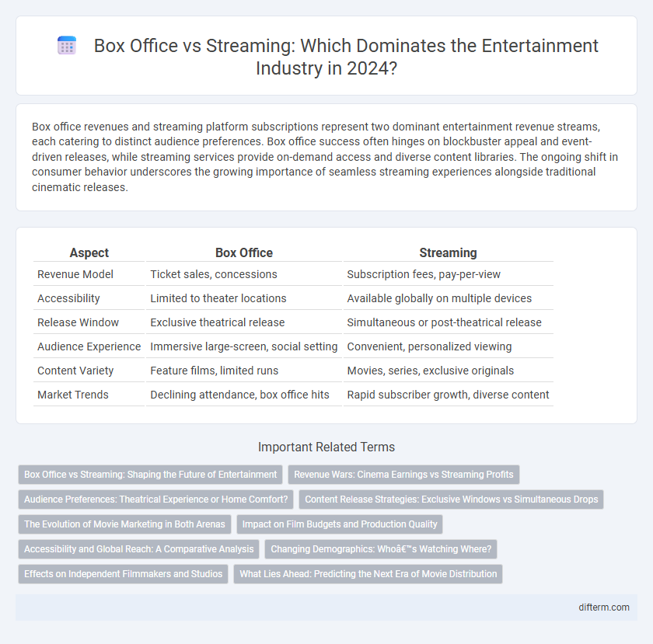This screenshot has height=644, width=653.
Task: Open 'Content Release Strategies' tag
Action: tap(451, 500)
